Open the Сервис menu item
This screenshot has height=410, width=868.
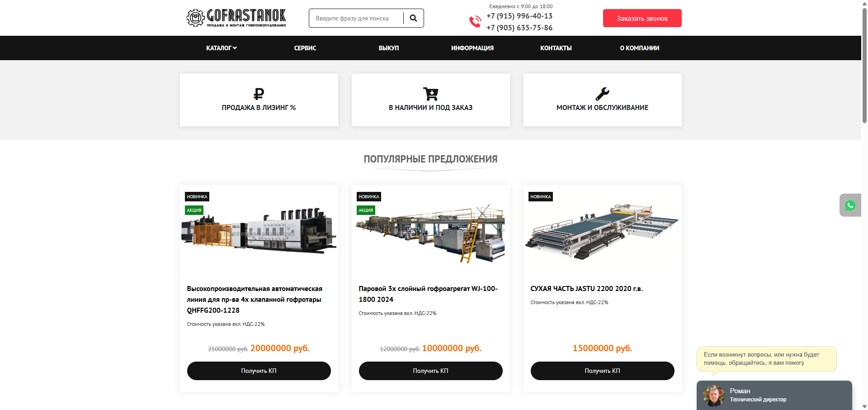click(x=305, y=48)
